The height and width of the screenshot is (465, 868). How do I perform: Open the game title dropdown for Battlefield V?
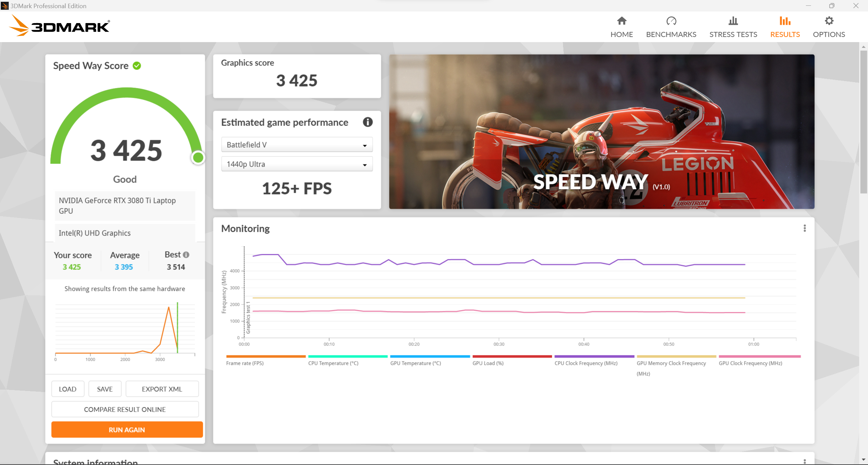[296, 144]
